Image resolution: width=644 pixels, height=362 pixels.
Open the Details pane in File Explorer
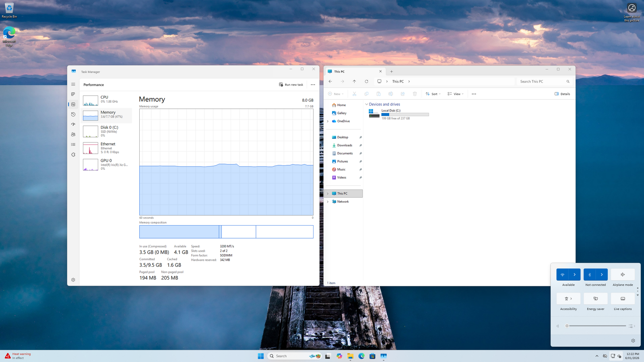[562, 94]
